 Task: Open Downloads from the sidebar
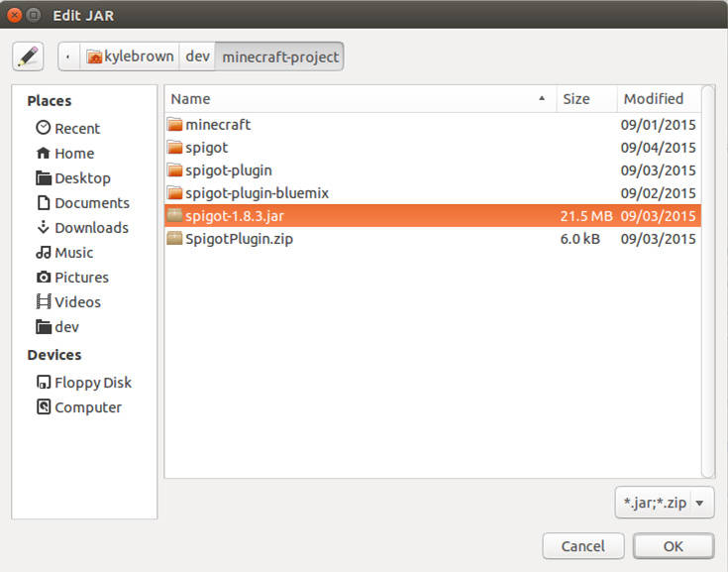click(91, 227)
